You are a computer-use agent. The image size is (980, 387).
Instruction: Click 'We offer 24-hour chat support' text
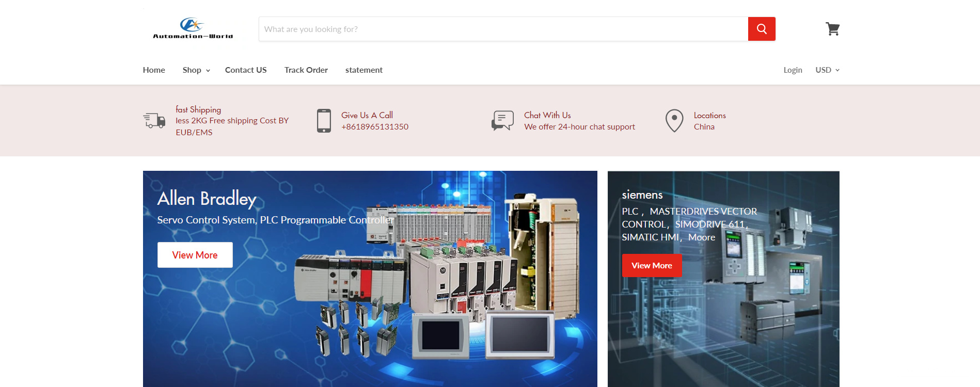579,127
